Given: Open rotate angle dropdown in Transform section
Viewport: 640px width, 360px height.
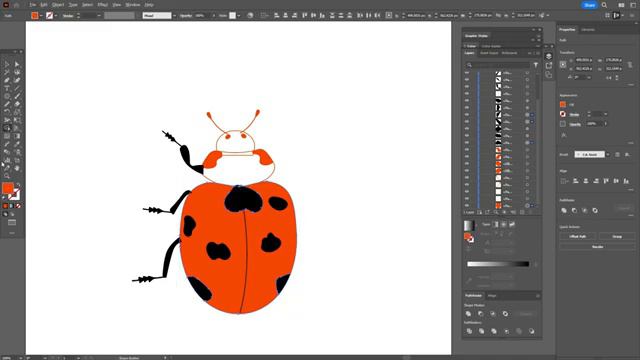Looking at the screenshot, I should click(589, 77).
